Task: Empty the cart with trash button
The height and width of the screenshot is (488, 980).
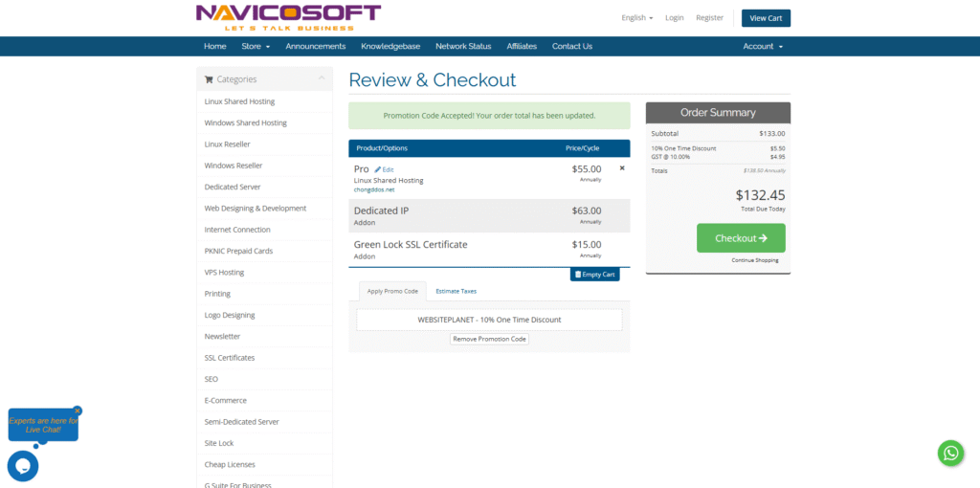Action: pyautogui.click(x=594, y=275)
